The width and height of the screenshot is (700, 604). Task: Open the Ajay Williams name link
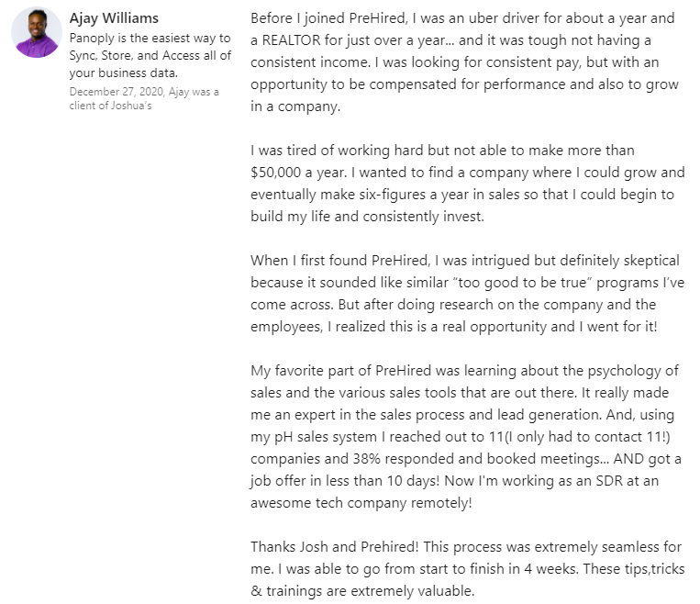114,18
